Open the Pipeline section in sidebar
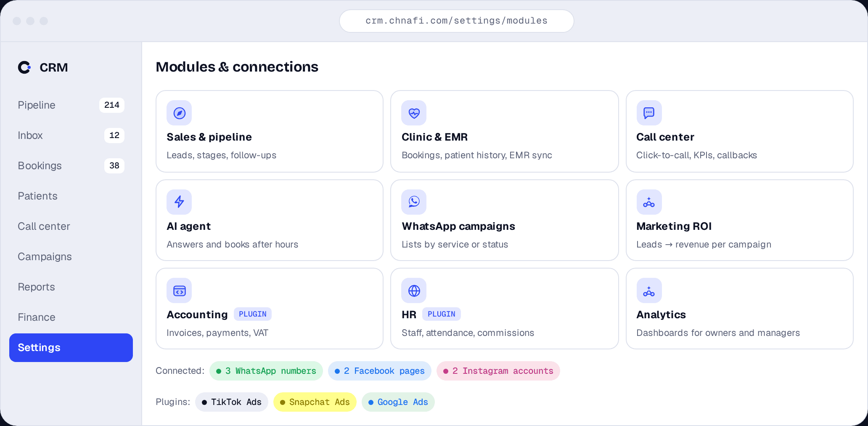The height and width of the screenshot is (426, 868). 71,105
